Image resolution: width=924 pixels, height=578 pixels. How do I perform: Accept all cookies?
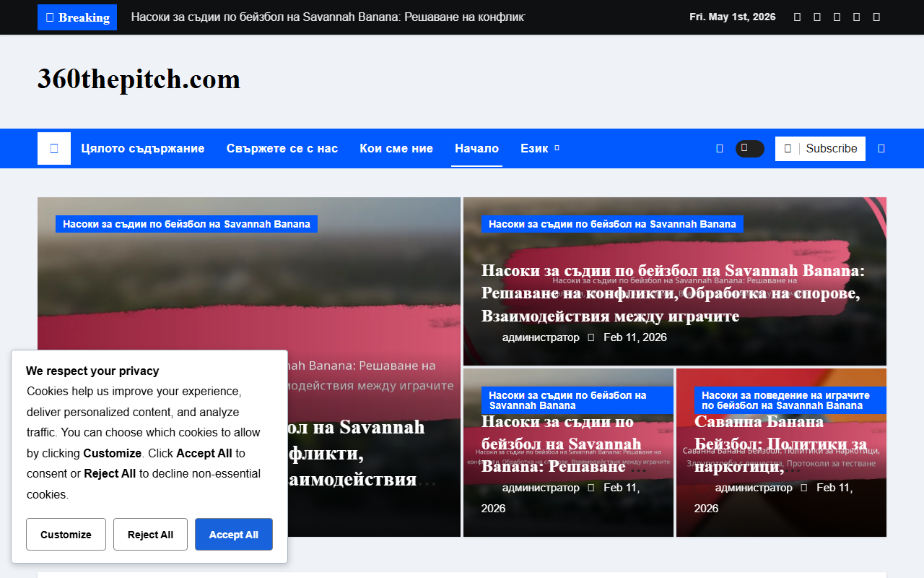[x=234, y=535]
